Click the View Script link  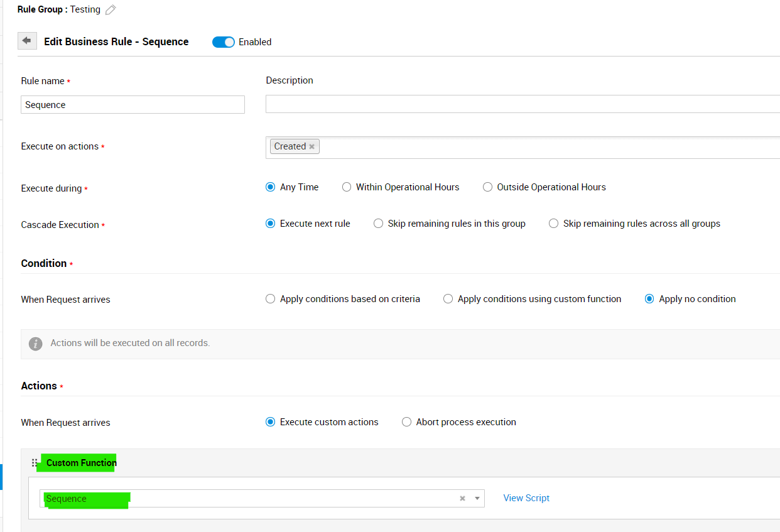(526, 498)
